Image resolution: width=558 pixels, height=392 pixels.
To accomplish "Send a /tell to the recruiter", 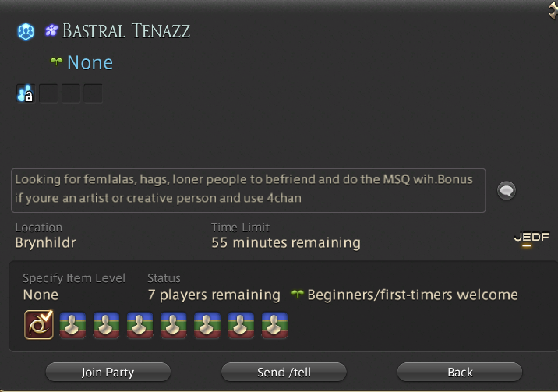I will point(284,372).
